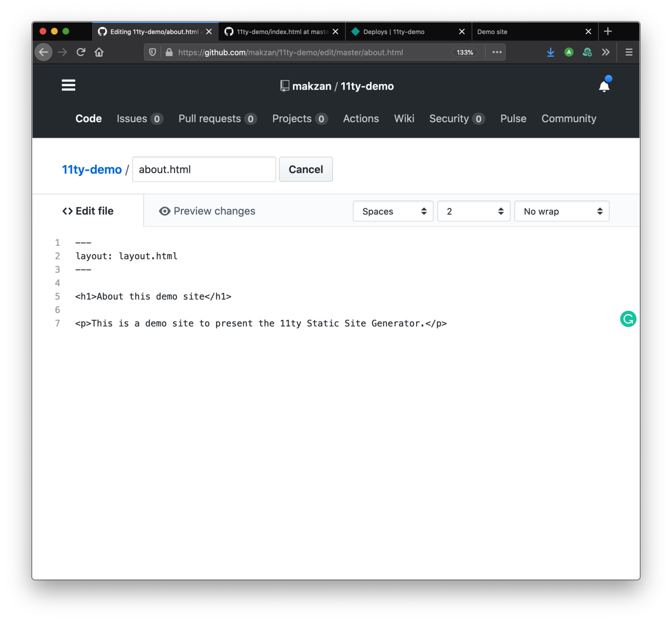
Task: Click the '<p>This is a demo site' line
Action: click(x=261, y=323)
